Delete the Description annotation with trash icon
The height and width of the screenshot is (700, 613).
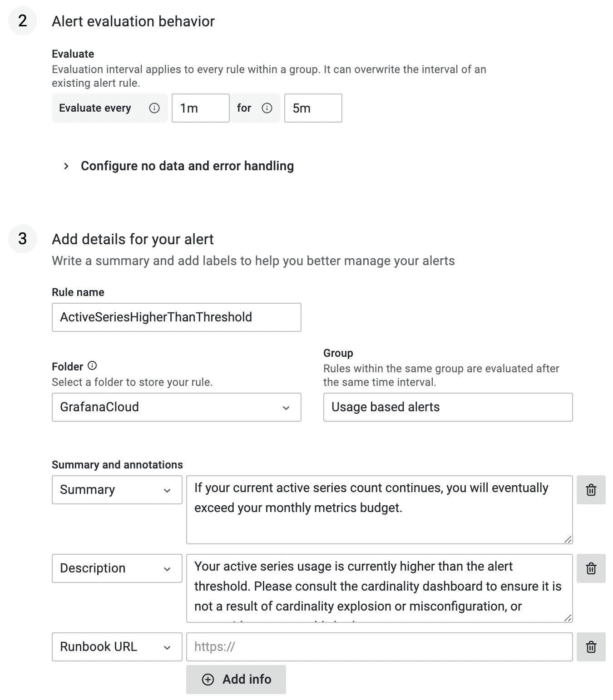point(591,568)
